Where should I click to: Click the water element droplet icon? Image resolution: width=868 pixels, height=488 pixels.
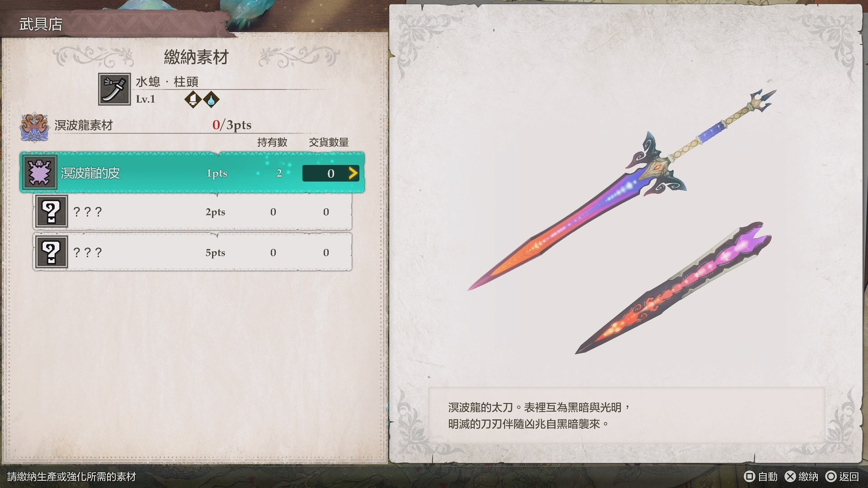click(x=211, y=99)
